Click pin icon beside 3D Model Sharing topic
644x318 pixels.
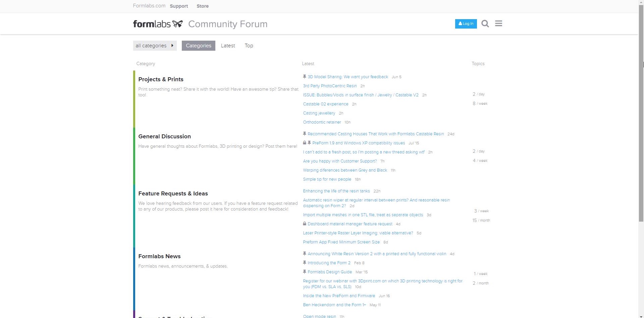[305, 77]
